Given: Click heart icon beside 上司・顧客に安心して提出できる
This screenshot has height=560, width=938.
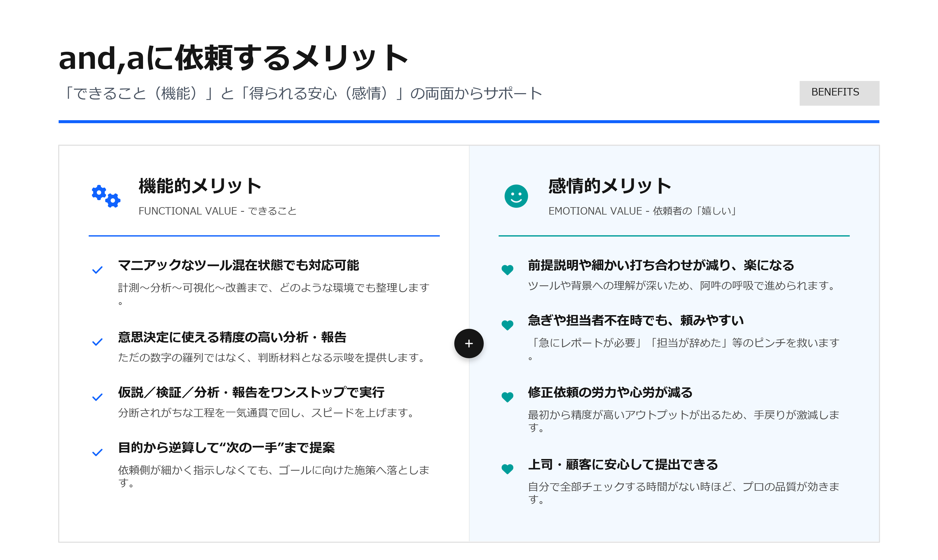Looking at the screenshot, I should (507, 469).
